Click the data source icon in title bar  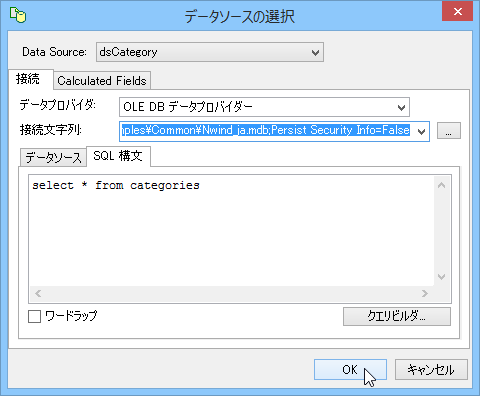(18, 16)
